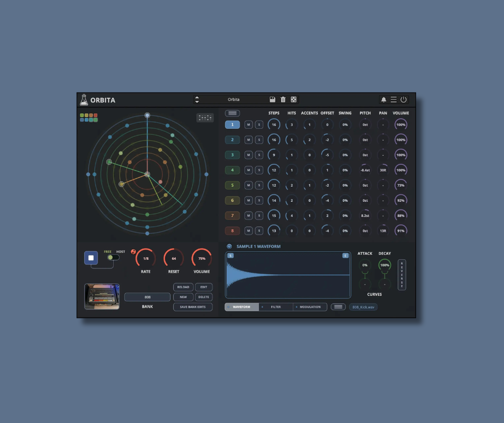Click the Edit bank button

coord(204,287)
